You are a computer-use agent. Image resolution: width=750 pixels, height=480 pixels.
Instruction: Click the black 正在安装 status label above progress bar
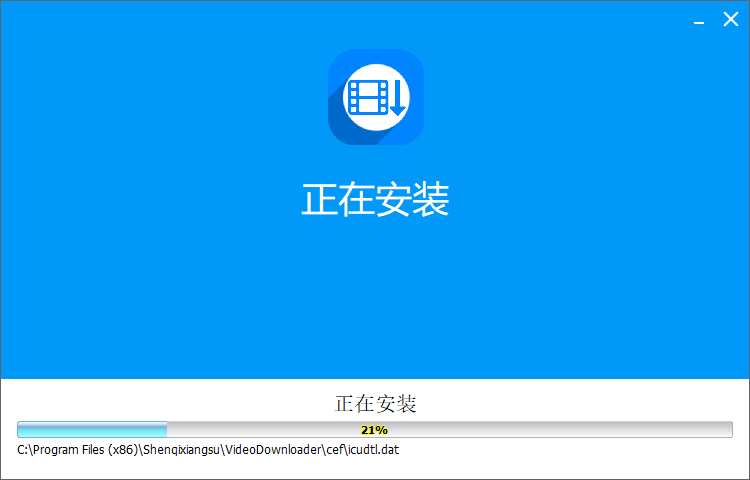(x=375, y=404)
